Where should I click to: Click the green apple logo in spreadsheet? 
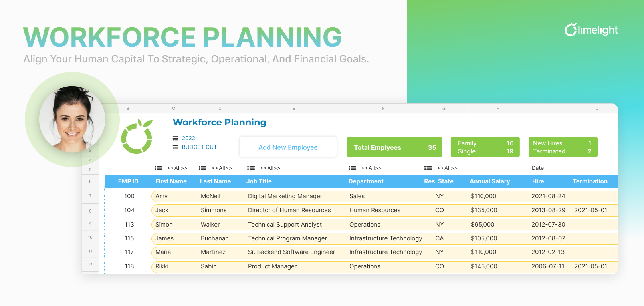[x=137, y=137]
